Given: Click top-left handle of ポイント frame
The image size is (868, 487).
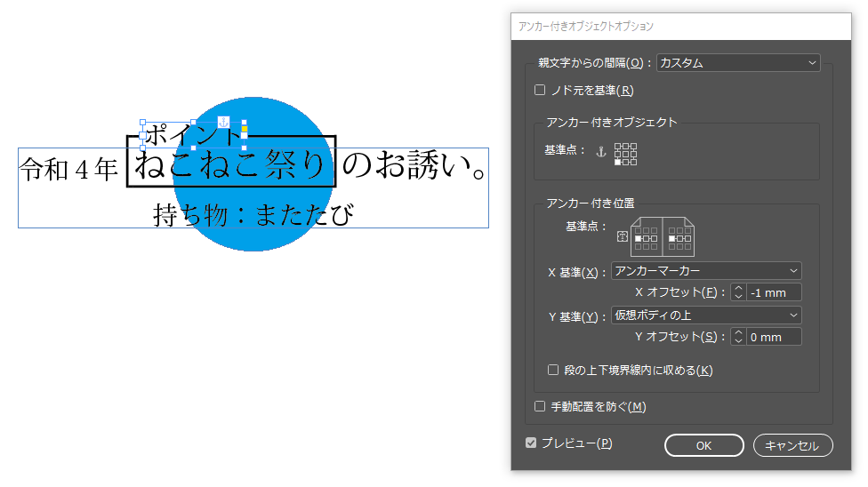Looking at the screenshot, I should 143,123.
